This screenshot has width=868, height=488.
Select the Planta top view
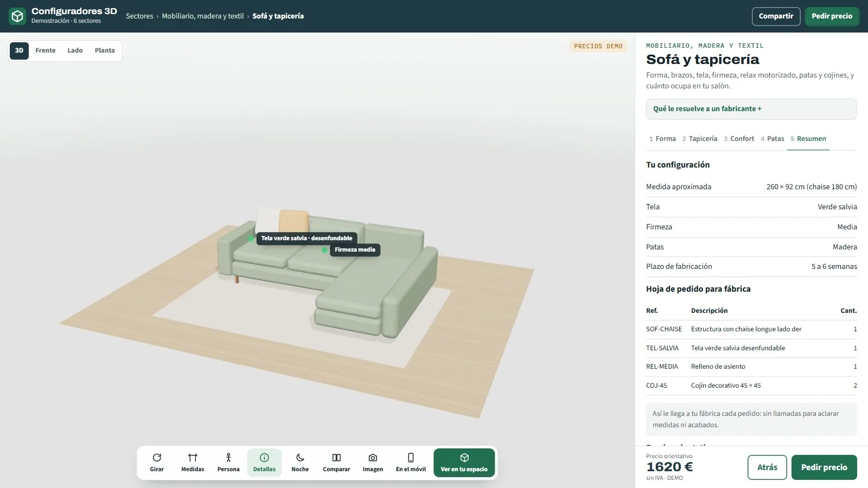(x=105, y=50)
